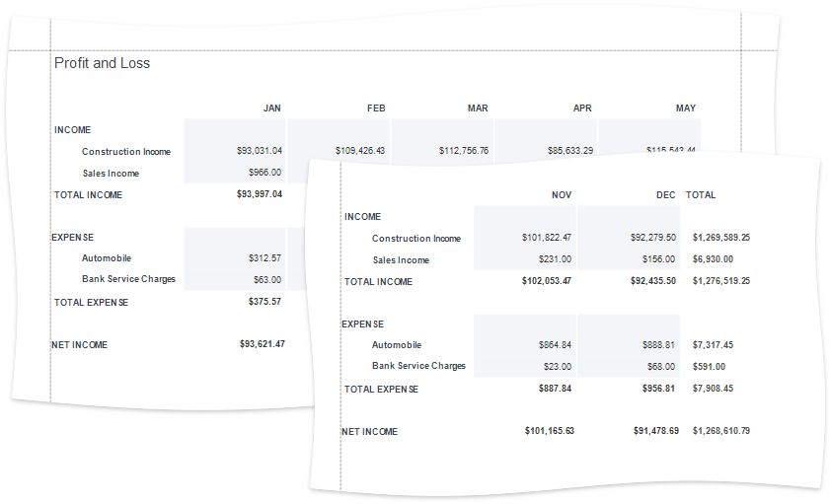Click the Profit and Loss report title

click(102, 63)
